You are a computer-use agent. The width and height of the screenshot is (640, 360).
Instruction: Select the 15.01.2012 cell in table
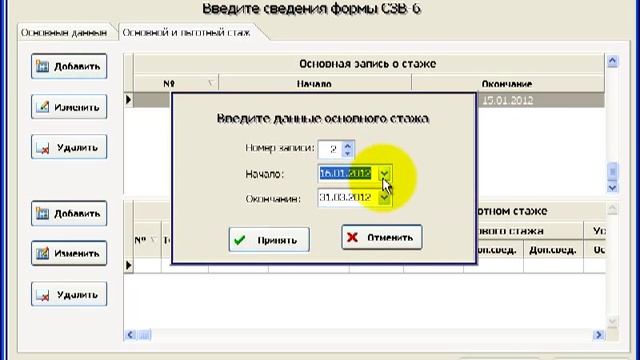click(507, 100)
